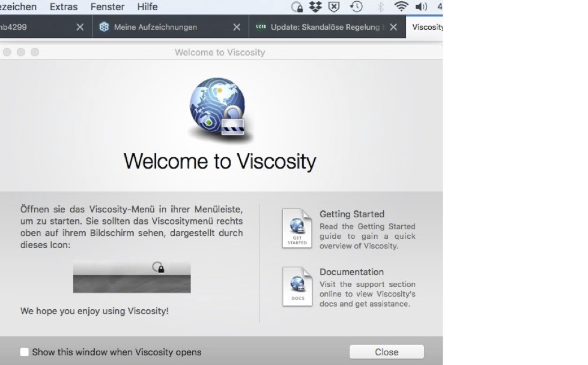Open the Extras menu
Image resolution: width=588 pixels, height=365 pixels.
64,7
